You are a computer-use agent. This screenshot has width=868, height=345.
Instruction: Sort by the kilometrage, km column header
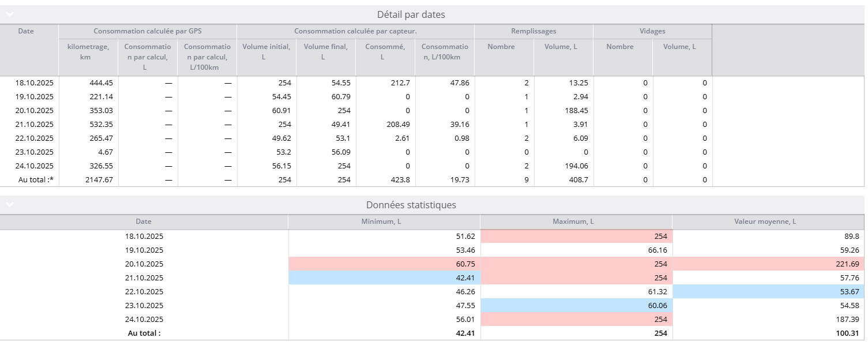(x=88, y=52)
